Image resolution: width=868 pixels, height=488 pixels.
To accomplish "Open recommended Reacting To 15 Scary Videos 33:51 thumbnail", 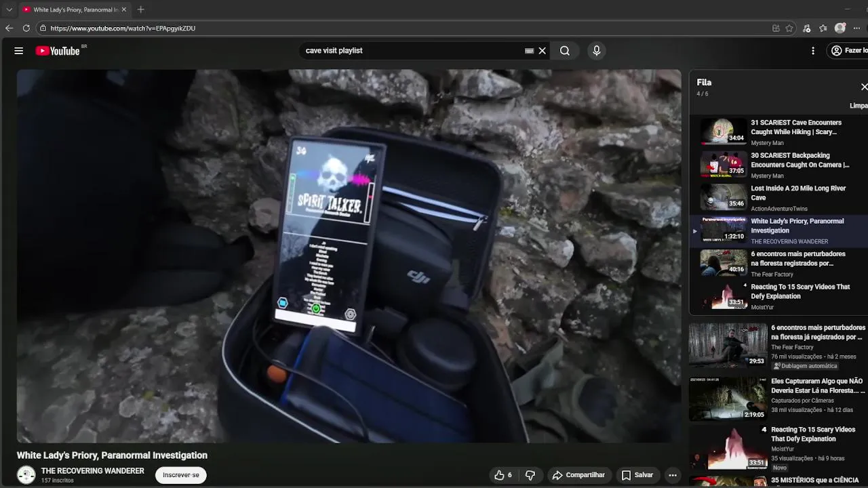I will tap(728, 447).
